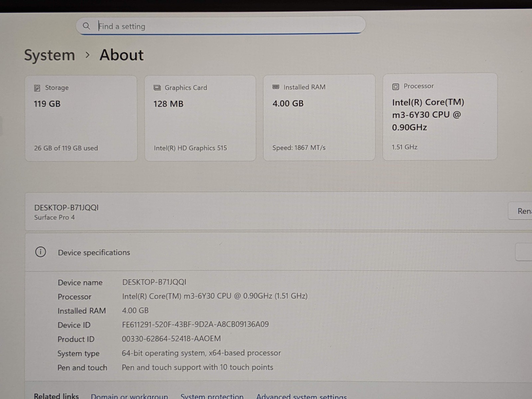Open the Graphics Card 128 MB card
This screenshot has height=399, width=532.
coord(200,118)
